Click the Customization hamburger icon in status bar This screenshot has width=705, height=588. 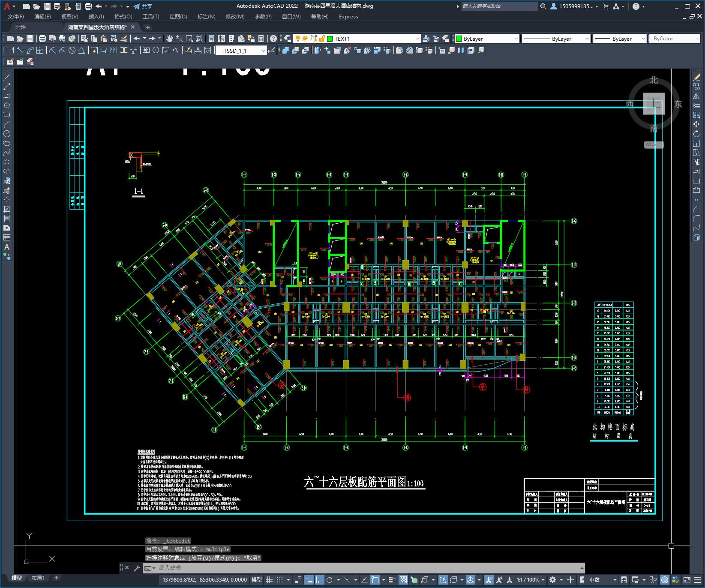[696, 580]
